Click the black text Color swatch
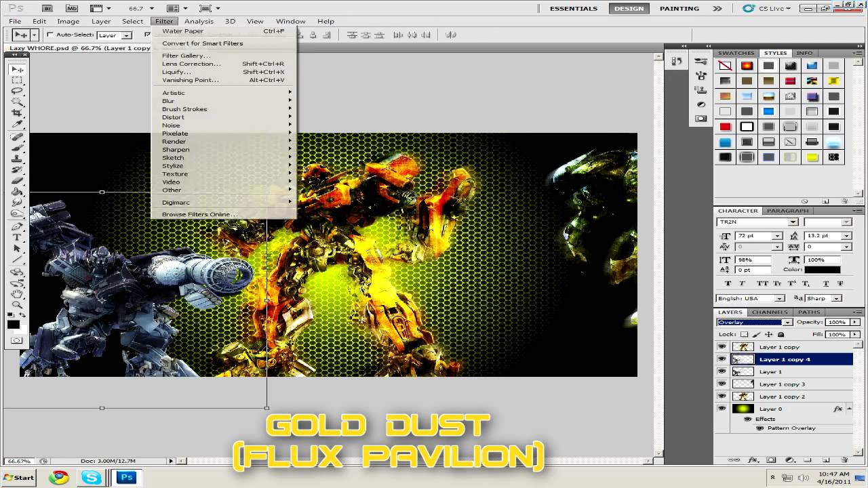This screenshot has height=488, width=868. pyautogui.click(x=823, y=270)
